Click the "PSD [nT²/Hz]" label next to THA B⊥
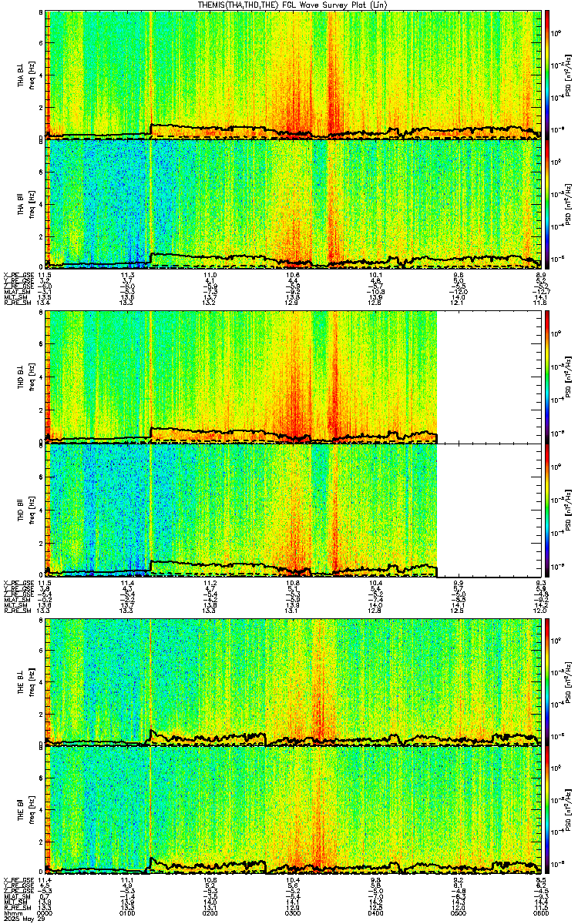This screenshot has height=924, width=578. coord(567,74)
